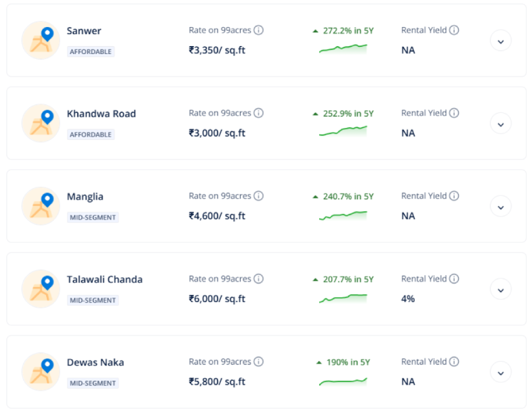Open the info tooltip beside Sanwer's Rate on 99acres

[x=260, y=30]
